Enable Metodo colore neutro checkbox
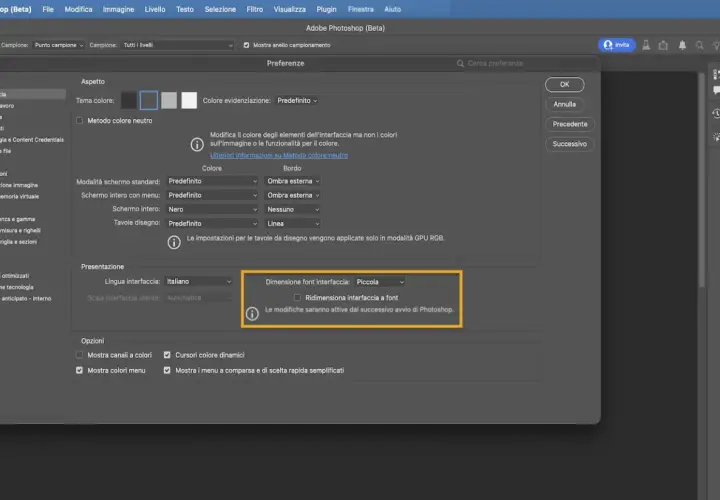Screen dimensions: 720x500 (79, 120)
